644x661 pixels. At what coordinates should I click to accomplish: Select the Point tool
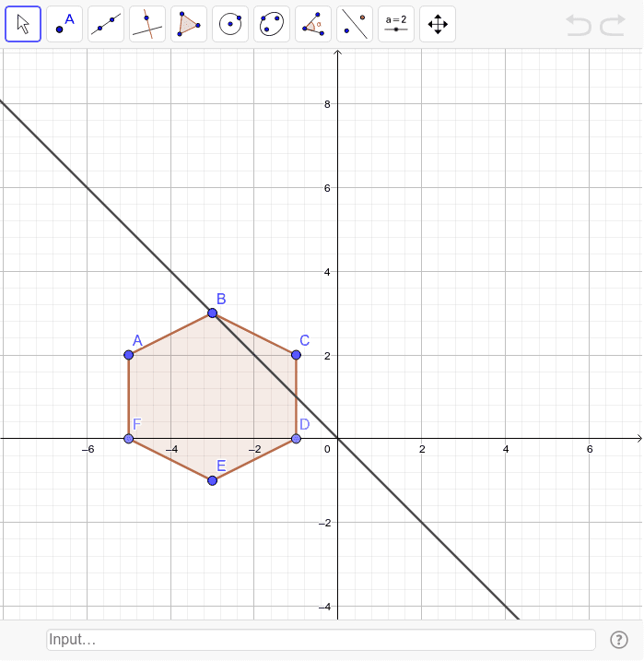(x=64, y=24)
